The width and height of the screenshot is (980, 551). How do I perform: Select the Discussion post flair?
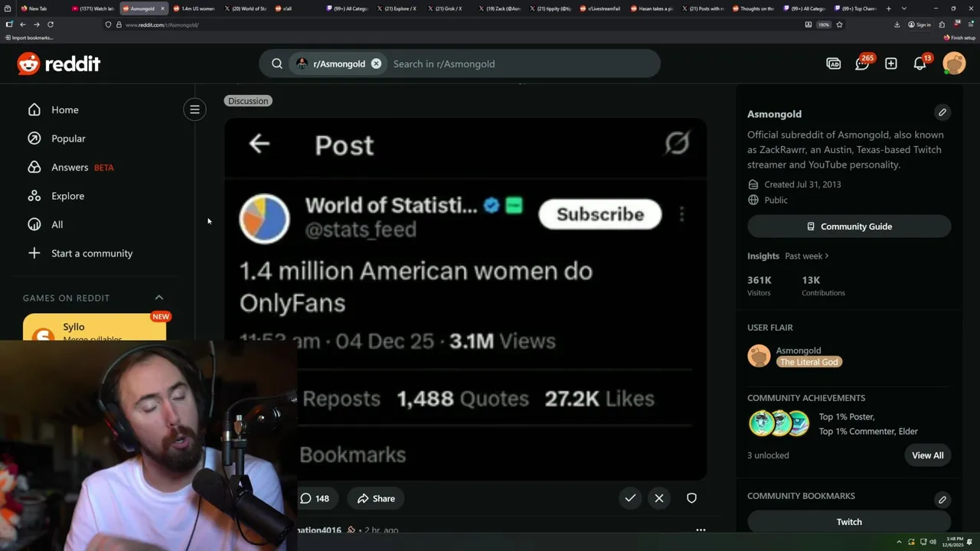[248, 101]
